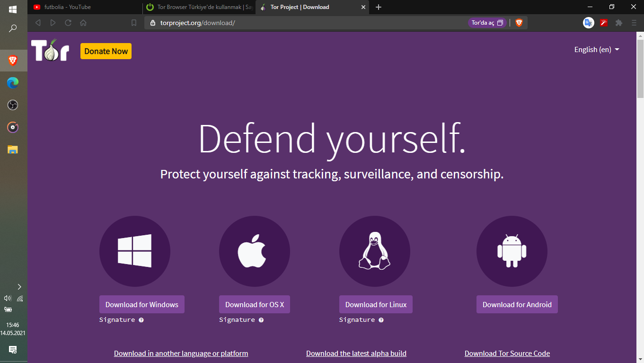The height and width of the screenshot is (363, 644).
Task: Go to the browser home page
Action: click(83, 23)
